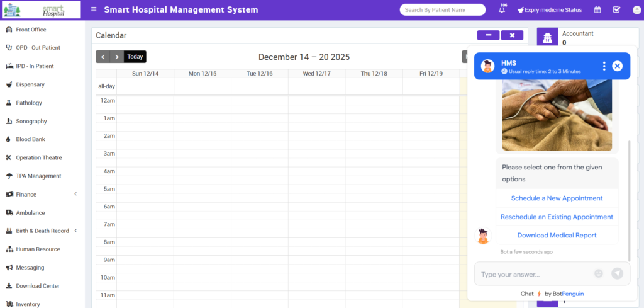Click the user profile avatar in header
The image size is (644, 308).
[636, 9]
